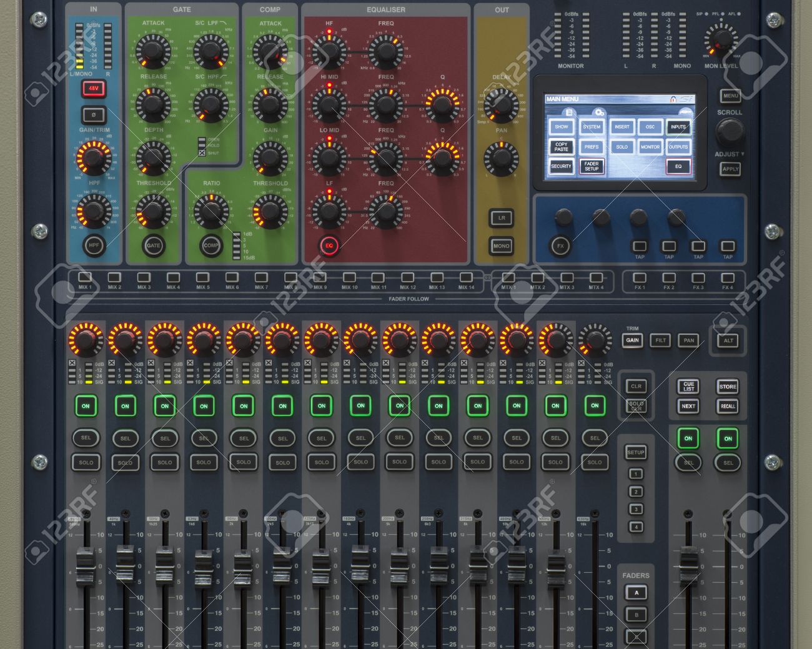The height and width of the screenshot is (649, 812).
Task: Open the CUE LIST button
Action: (688, 386)
